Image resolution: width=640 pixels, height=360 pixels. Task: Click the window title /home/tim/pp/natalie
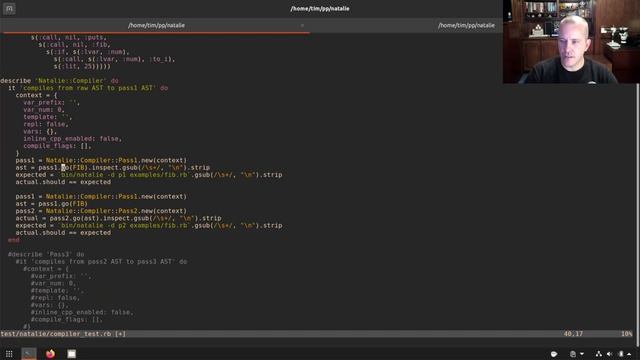pos(320,9)
